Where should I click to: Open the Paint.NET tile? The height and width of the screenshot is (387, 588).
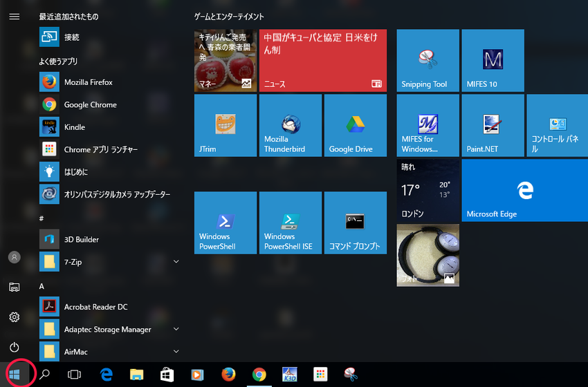click(493, 125)
